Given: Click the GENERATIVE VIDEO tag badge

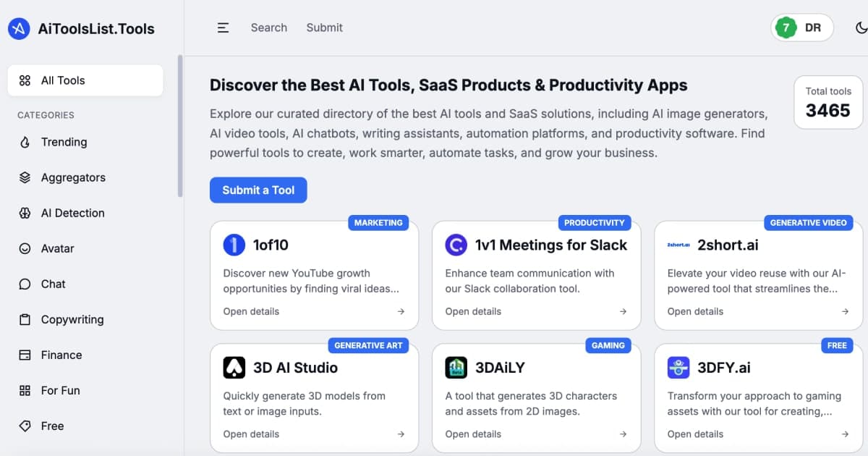Looking at the screenshot, I should pos(808,223).
